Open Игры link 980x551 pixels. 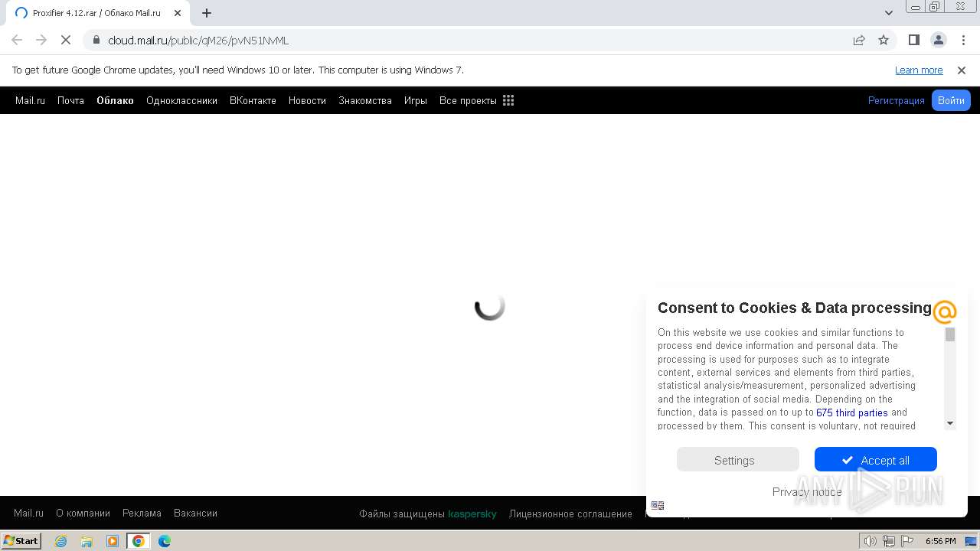pyautogui.click(x=416, y=100)
